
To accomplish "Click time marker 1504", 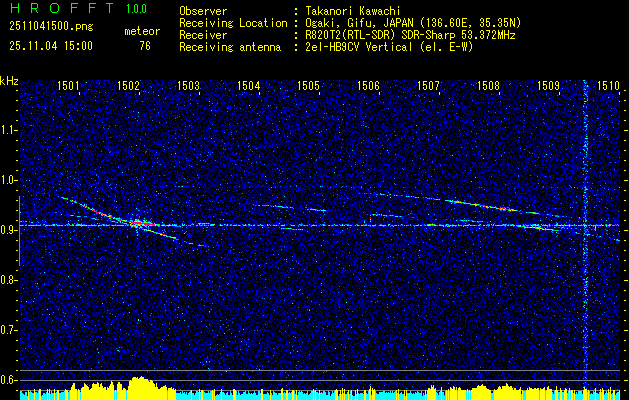I will 248,85.
